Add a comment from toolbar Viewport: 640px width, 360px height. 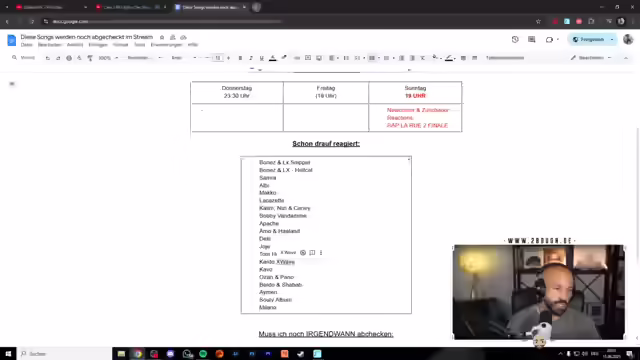(x=308, y=58)
